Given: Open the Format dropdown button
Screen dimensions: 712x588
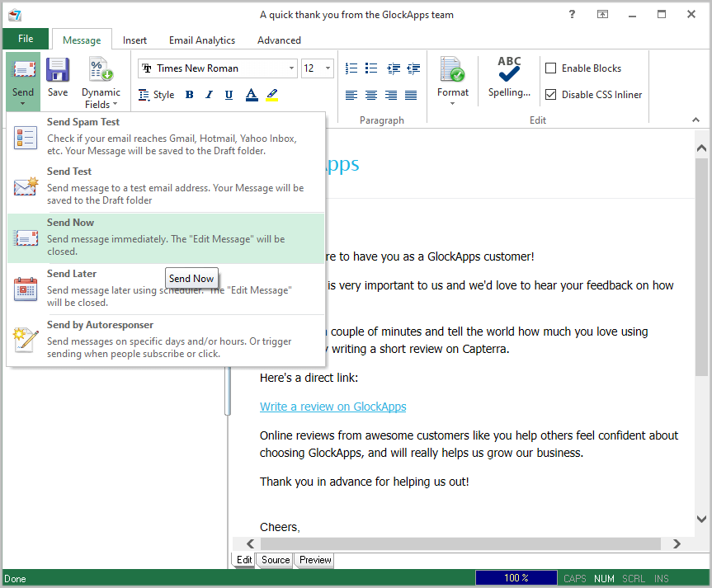Looking at the screenshot, I should 453,81.
